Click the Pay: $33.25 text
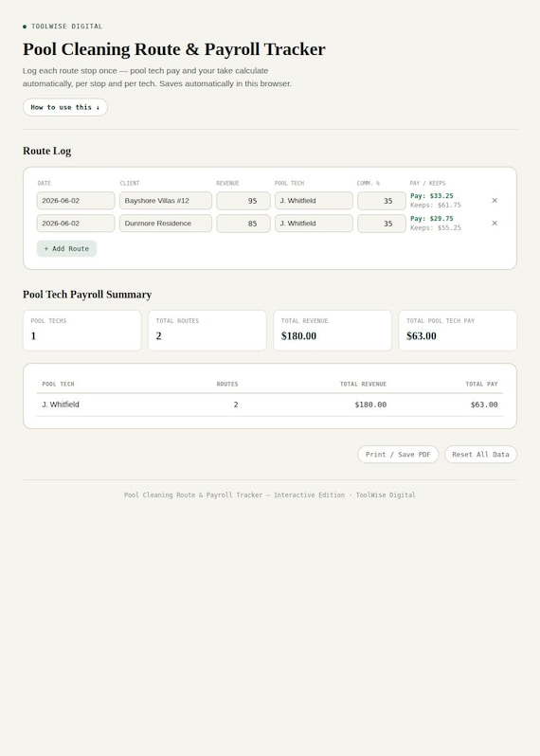 pos(431,196)
